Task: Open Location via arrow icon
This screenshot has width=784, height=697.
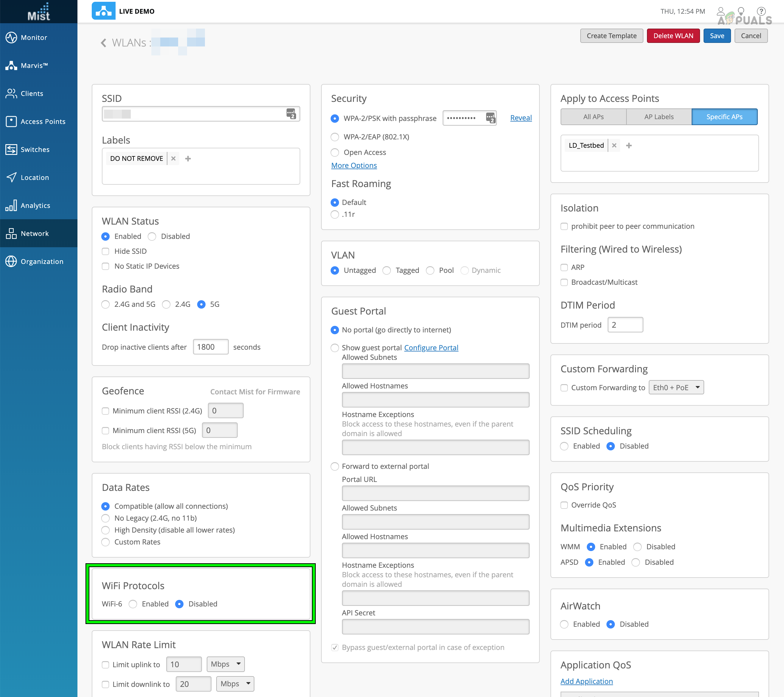Action: [x=11, y=177]
